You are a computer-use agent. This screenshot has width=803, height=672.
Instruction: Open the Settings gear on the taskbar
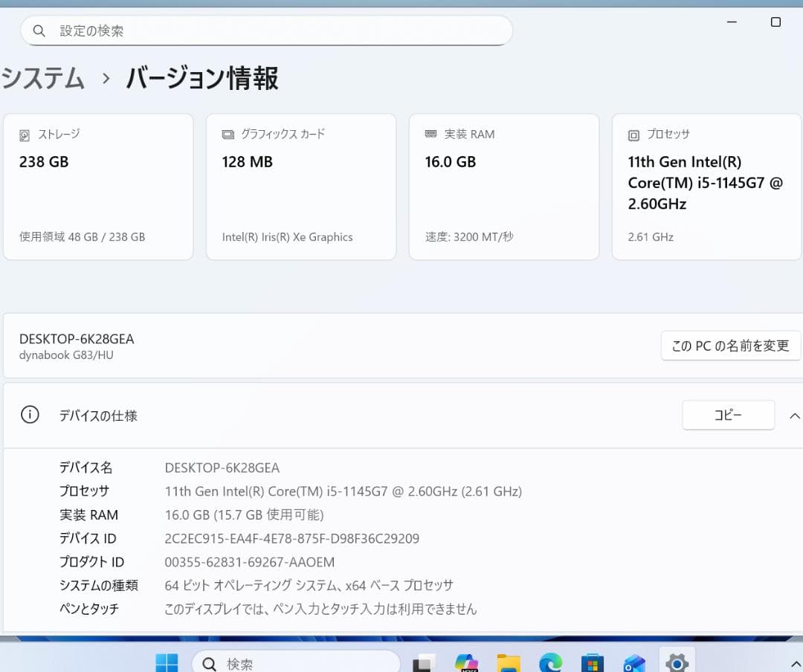tap(677, 662)
